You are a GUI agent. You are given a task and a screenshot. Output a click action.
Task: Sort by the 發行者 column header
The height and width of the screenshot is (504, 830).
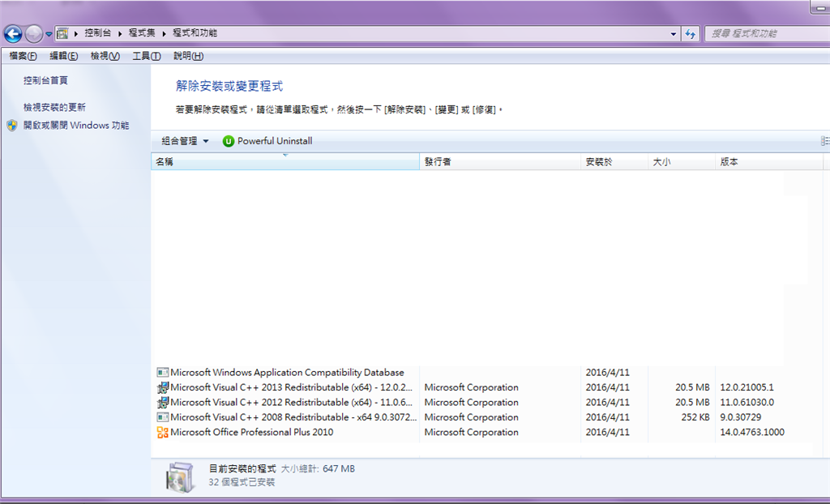click(499, 161)
